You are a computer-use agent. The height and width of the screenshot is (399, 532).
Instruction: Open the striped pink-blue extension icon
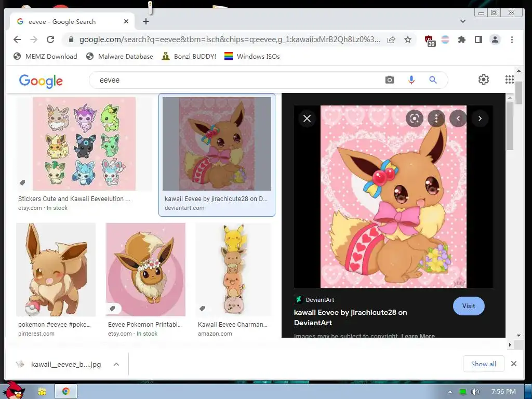pos(445,39)
